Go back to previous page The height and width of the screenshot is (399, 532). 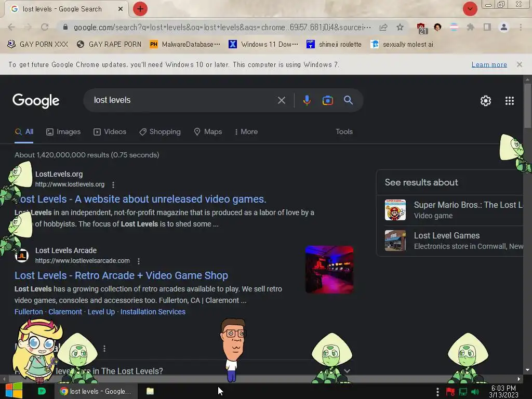tap(11, 27)
